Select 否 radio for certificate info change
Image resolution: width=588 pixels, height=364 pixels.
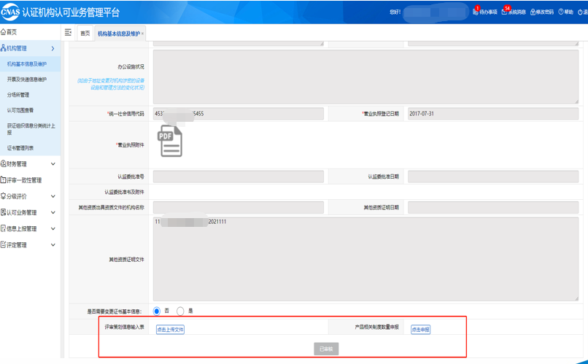157,311
